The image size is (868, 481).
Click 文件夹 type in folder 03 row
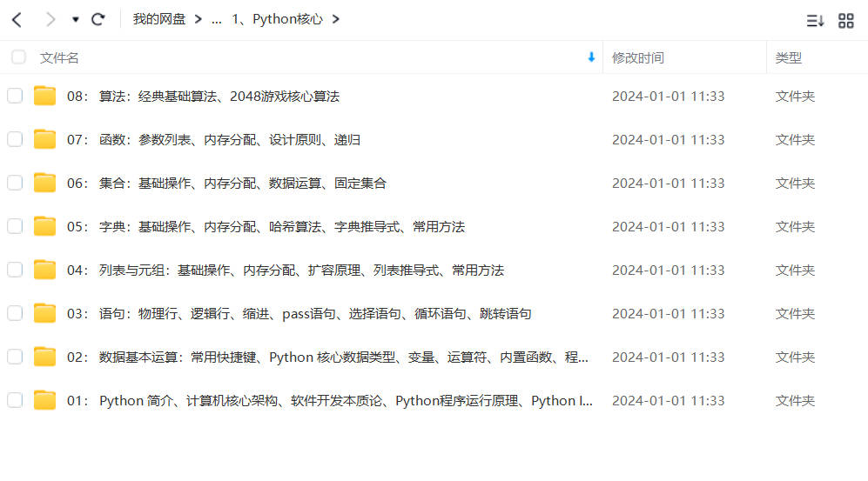[795, 313]
